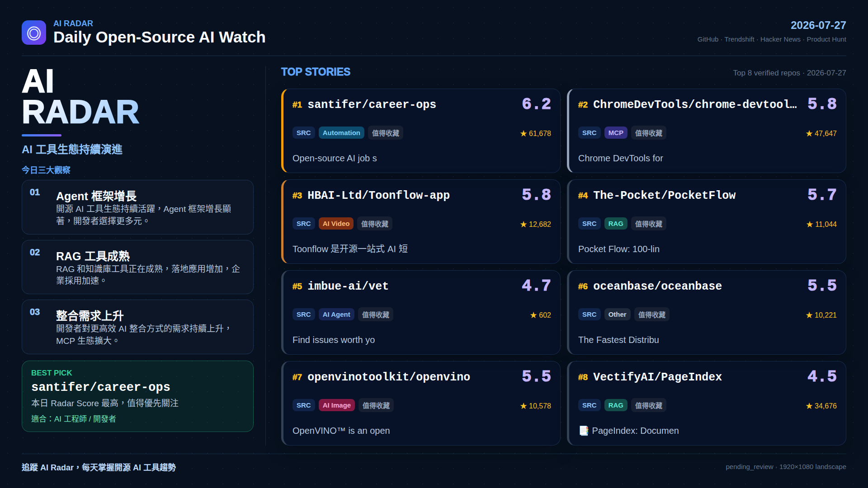Open observation 01 Agent 框架增長 card

coord(137,207)
